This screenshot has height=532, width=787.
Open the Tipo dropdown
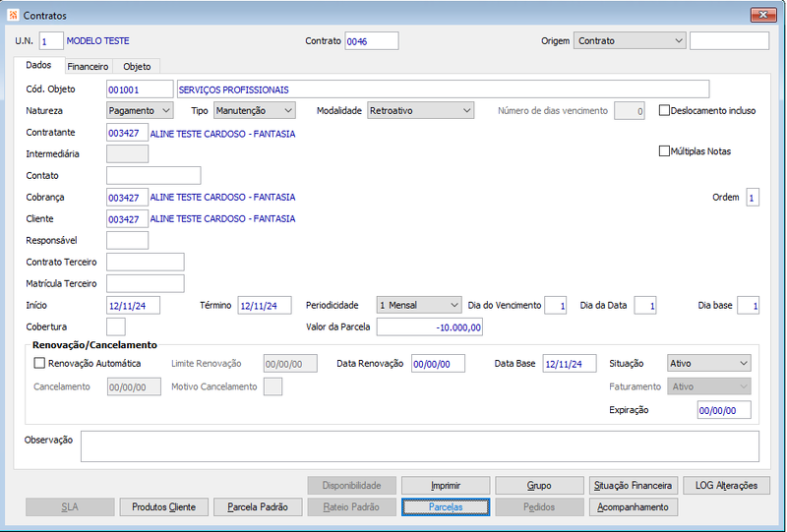coord(255,110)
